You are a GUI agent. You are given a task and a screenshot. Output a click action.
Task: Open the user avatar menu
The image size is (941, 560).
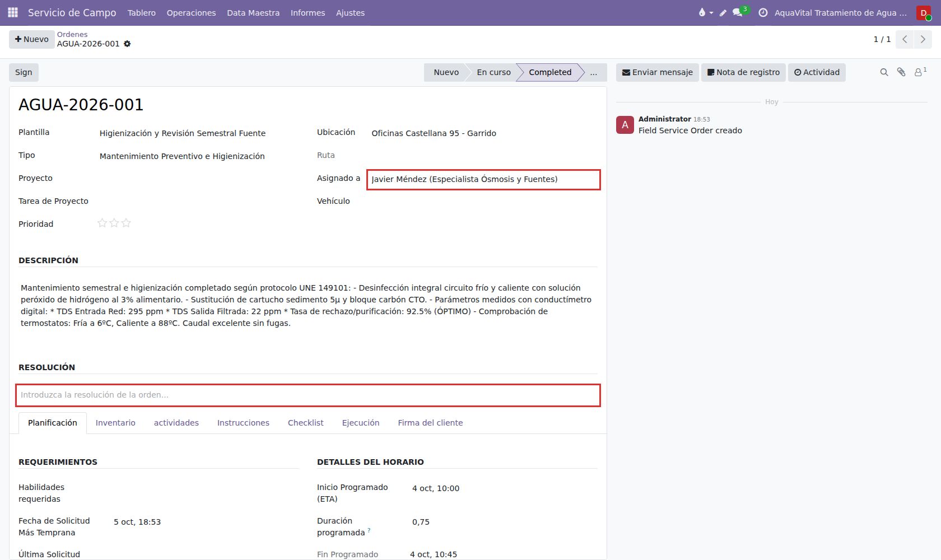(924, 12)
